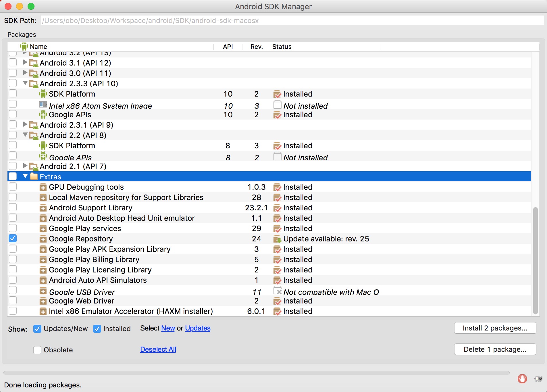547x392 pixels.
Task: Click the package list vertical scrollbar thumb
Action: 535,261
